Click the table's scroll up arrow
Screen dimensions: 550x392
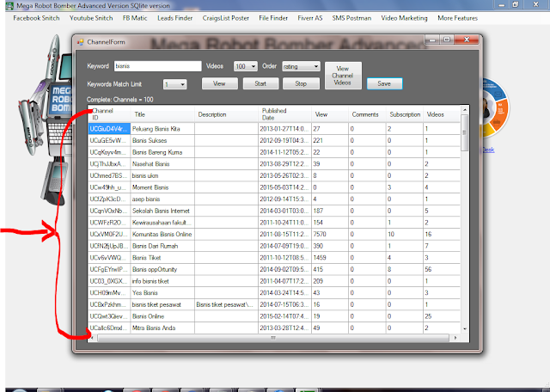(x=464, y=110)
